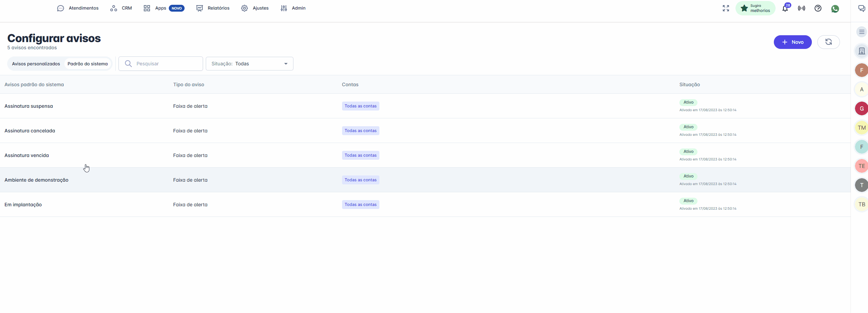Click the fullscreen expand icon

[x=726, y=8]
